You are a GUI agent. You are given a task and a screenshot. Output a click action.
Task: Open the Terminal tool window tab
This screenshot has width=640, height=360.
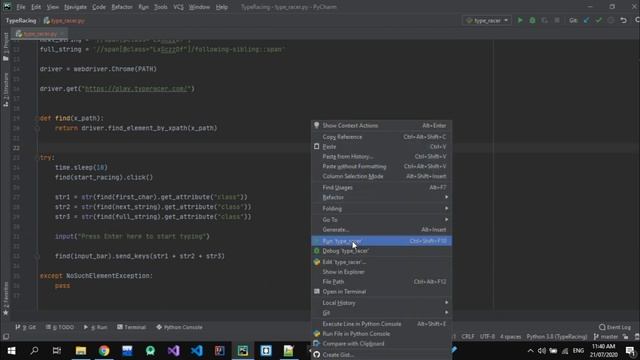tap(131, 327)
